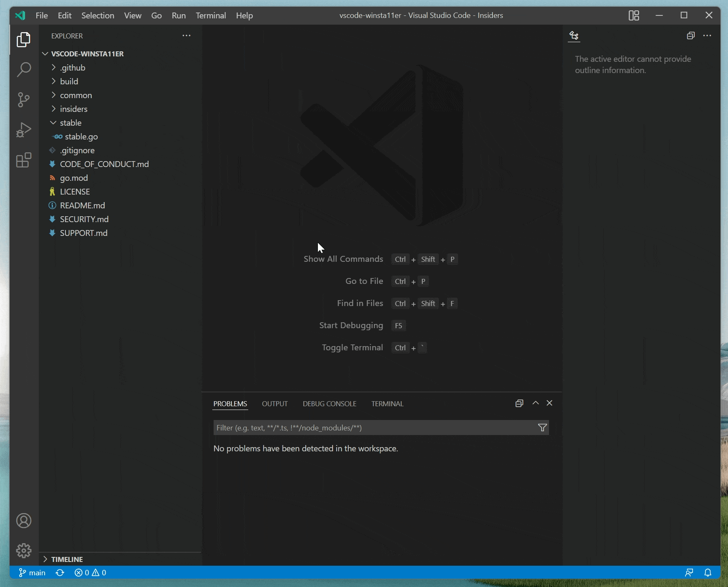Click the main branch indicator in status bar
The height and width of the screenshot is (587, 728).
click(x=32, y=573)
